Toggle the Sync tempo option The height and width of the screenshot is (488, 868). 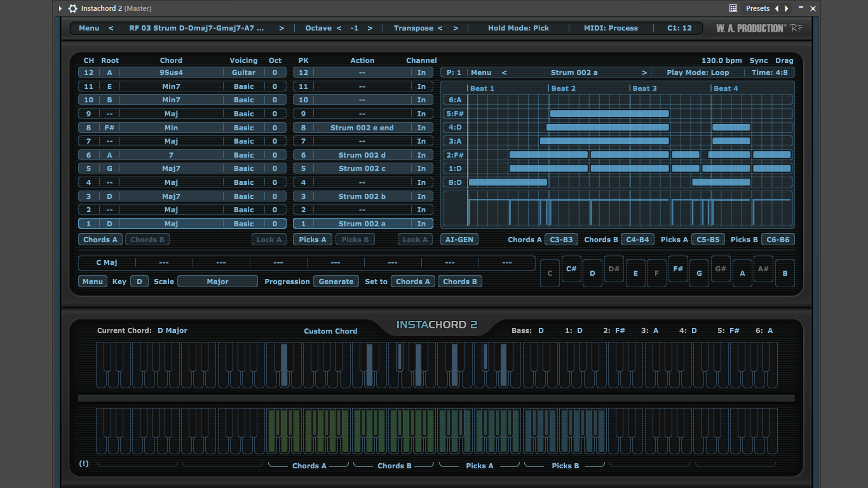(x=759, y=60)
